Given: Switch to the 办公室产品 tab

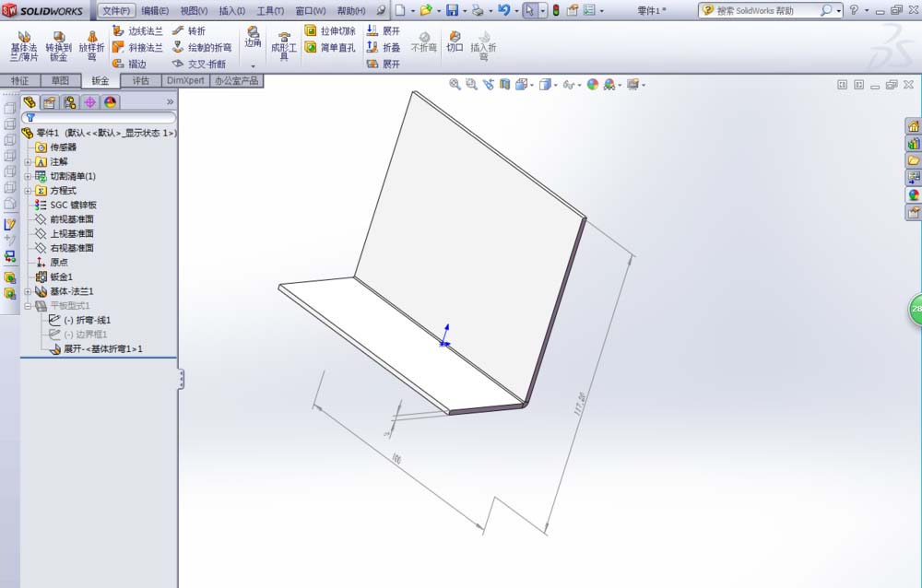Looking at the screenshot, I should coord(236,80).
